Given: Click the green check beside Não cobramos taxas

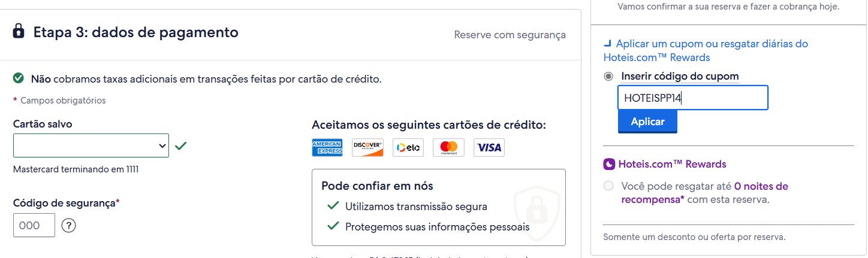Looking at the screenshot, I should click(19, 78).
